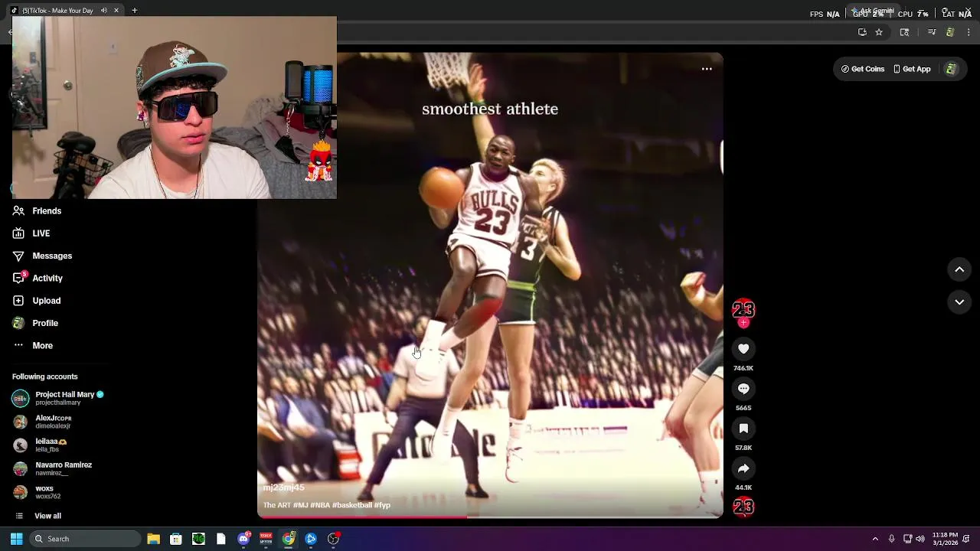Open the video's three-dot options menu

tap(707, 69)
